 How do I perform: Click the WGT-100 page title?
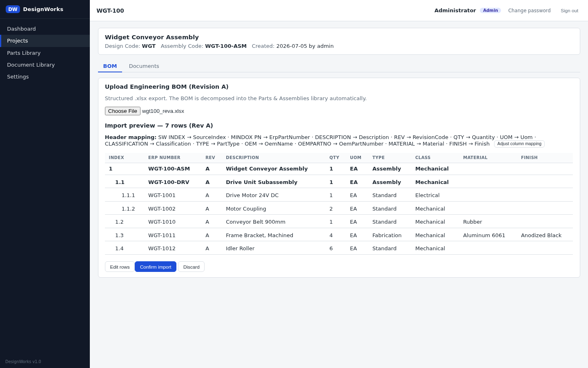point(110,11)
